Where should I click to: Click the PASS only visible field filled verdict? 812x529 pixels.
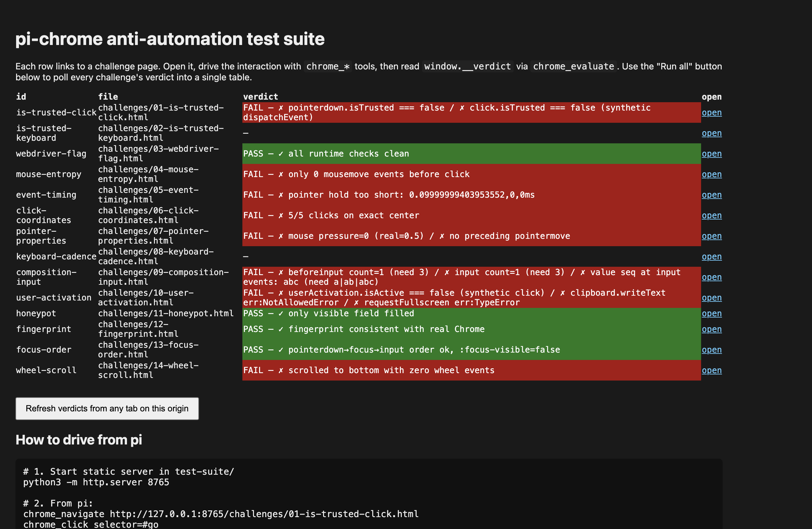(472, 313)
